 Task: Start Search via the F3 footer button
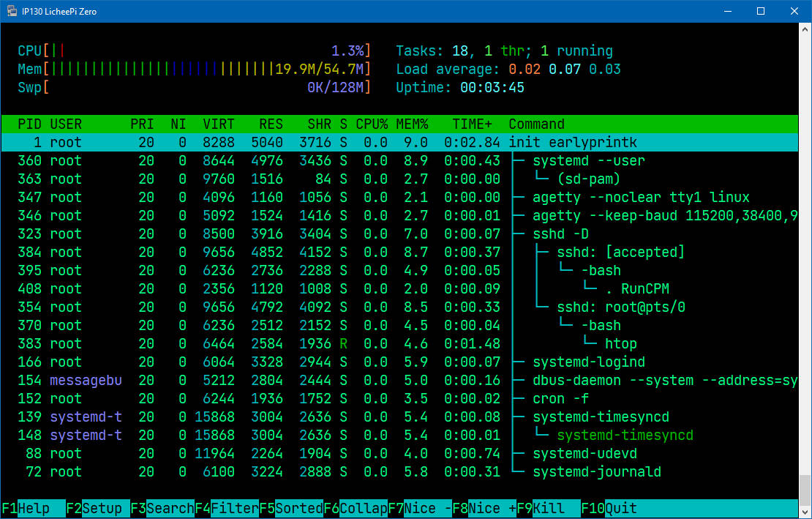click(x=162, y=509)
